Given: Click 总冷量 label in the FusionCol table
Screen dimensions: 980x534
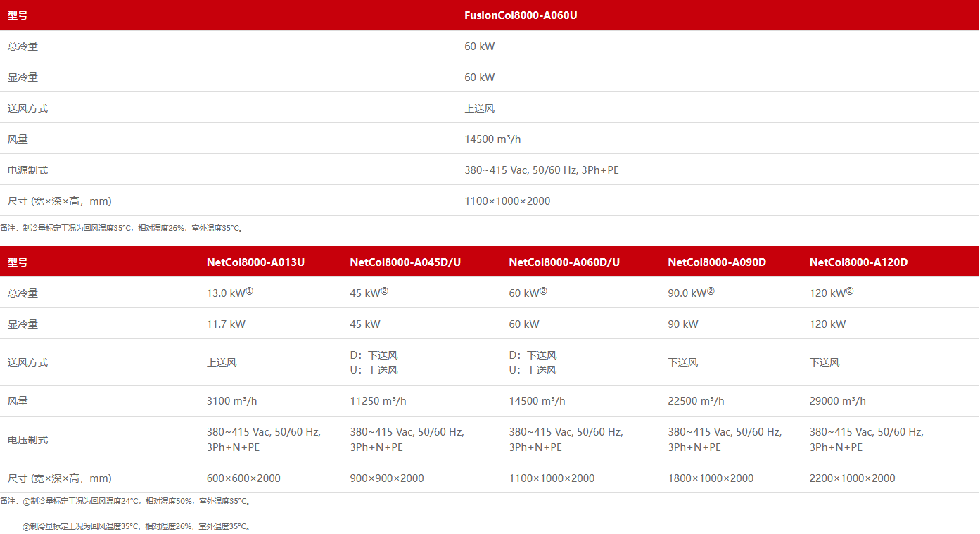Looking at the screenshot, I should coord(23,46).
